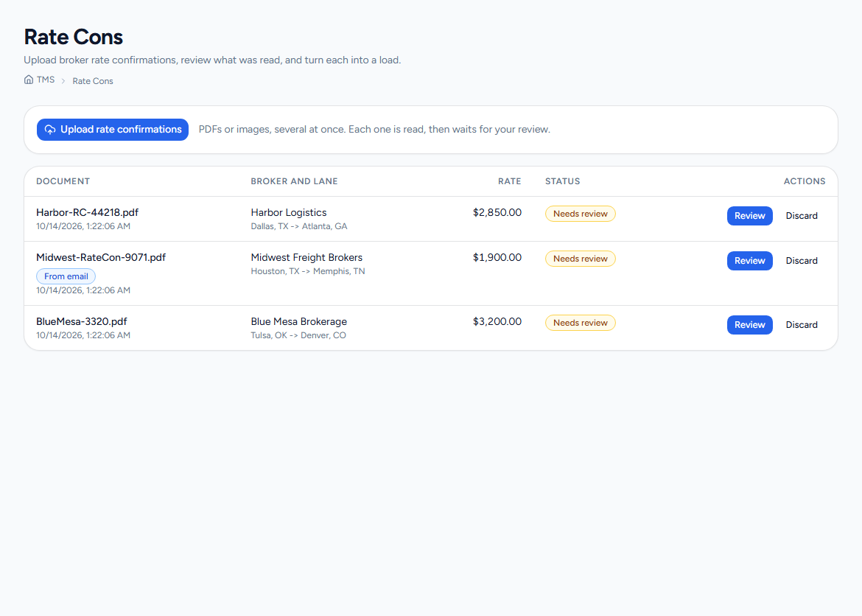Click the Status column header
Screen dimensions: 862x616
(x=562, y=181)
